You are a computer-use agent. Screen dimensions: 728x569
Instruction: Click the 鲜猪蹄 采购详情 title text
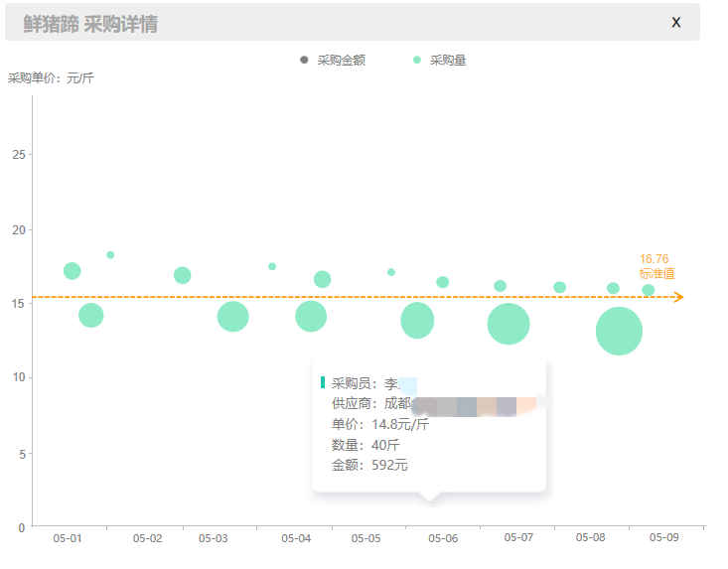click(90, 24)
